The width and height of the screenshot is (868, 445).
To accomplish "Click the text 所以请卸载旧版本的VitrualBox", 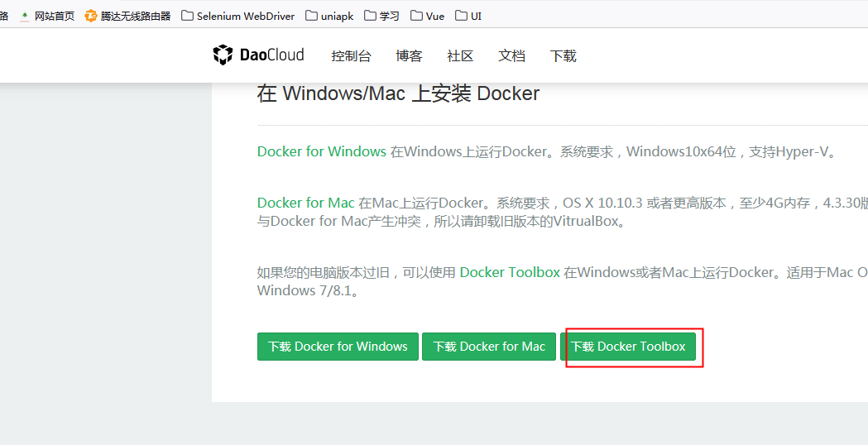I will (530, 222).
